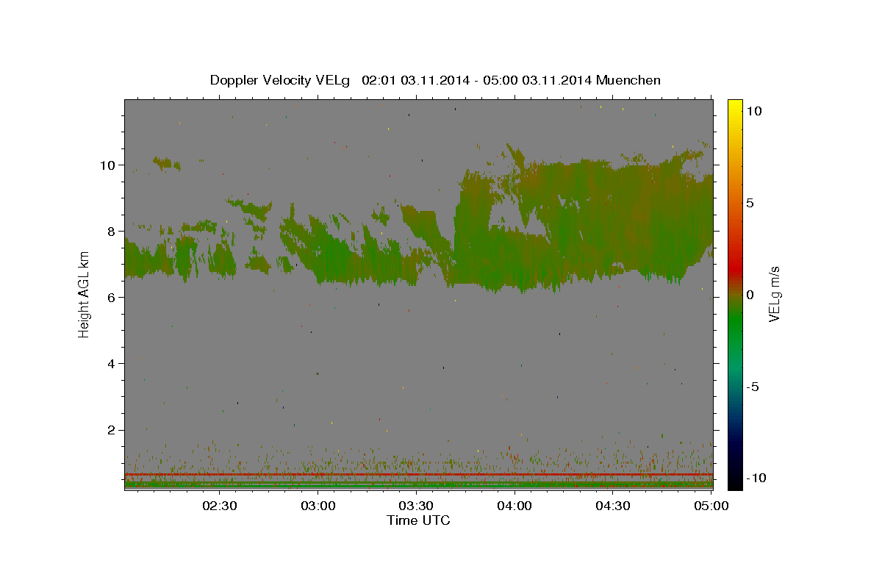Click the height tick label 6
The image size is (882, 588).
pyautogui.click(x=111, y=297)
